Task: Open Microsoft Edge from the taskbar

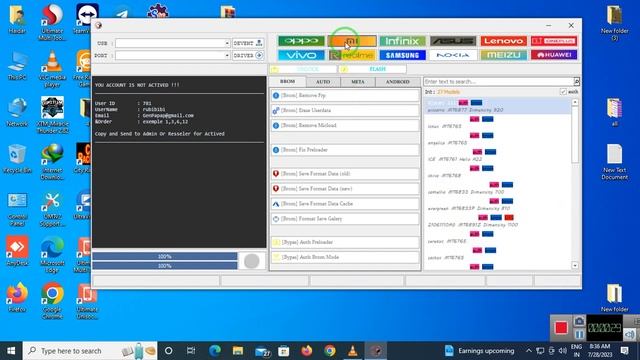Action: (x=215, y=351)
